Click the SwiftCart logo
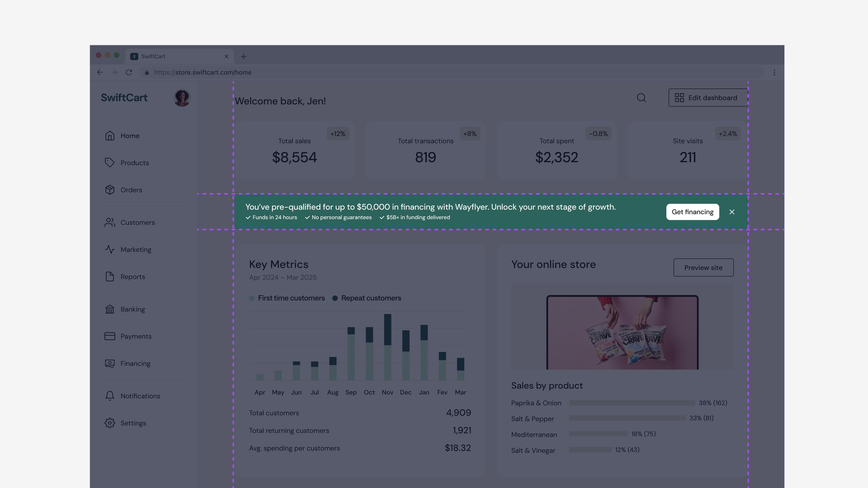Screen dimensions: 868x488 pyautogui.click(x=124, y=98)
